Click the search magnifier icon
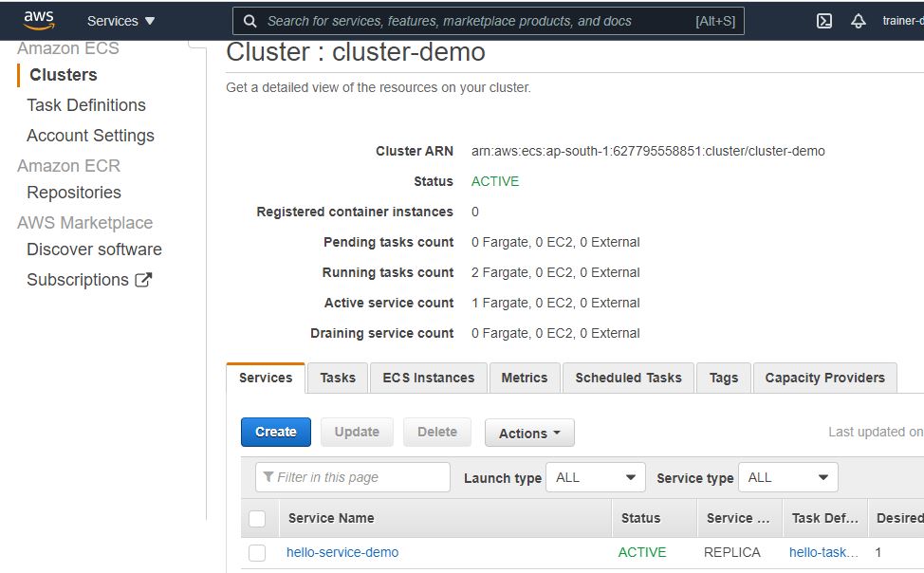 click(249, 20)
